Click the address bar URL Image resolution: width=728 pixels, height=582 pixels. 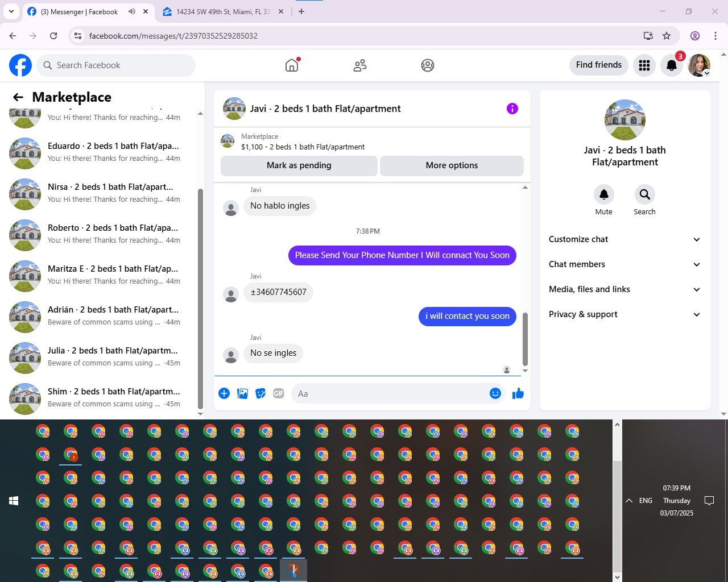coord(173,36)
